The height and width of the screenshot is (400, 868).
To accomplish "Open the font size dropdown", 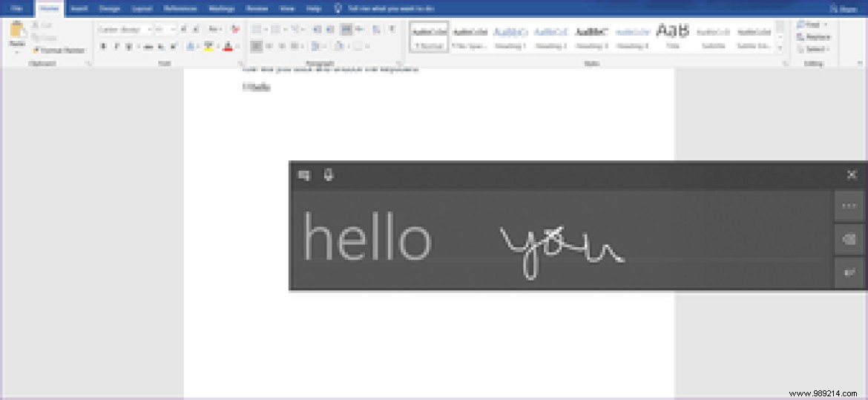I will click(174, 30).
